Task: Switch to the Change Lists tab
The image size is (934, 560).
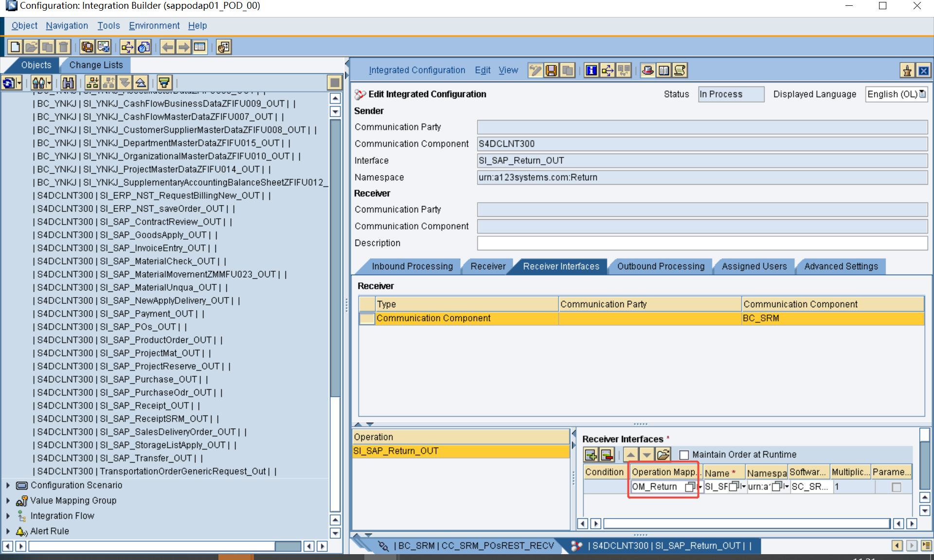Action: pos(96,65)
